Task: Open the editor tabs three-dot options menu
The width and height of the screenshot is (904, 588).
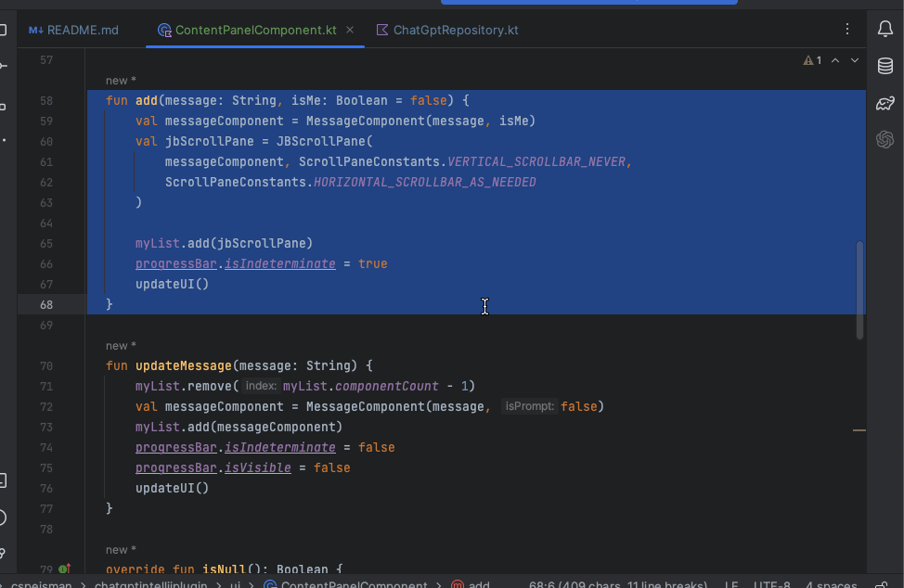Action: (847, 29)
